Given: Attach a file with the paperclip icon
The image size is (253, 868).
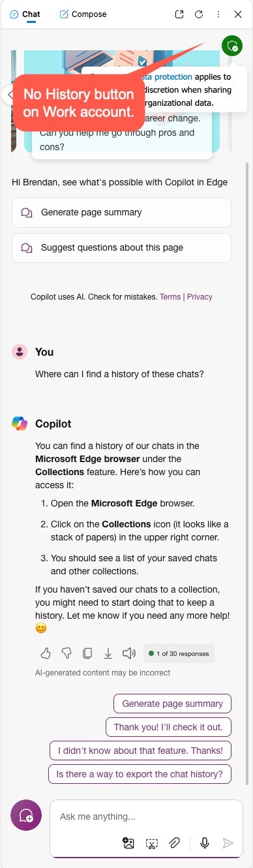Looking at the screenshot, I should click(174, 843).
